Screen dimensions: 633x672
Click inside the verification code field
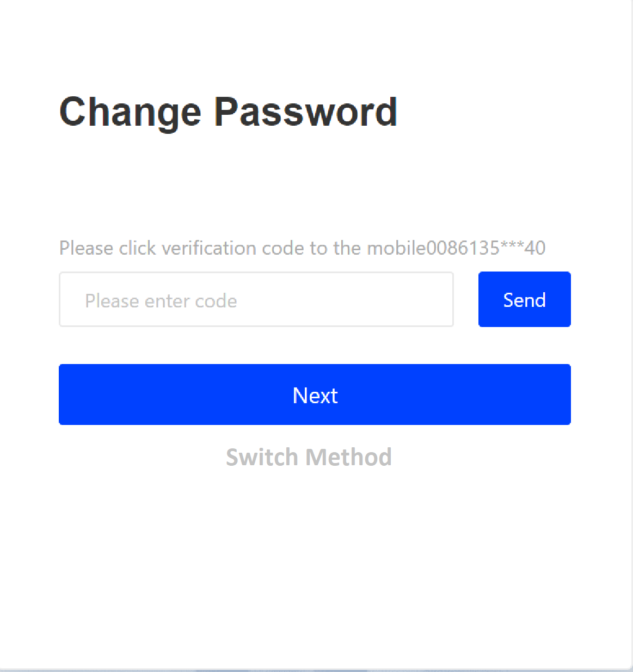pos(256,299)
